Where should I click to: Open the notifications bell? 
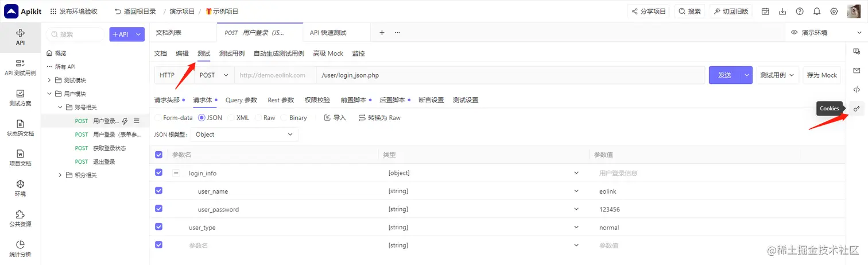817,11
